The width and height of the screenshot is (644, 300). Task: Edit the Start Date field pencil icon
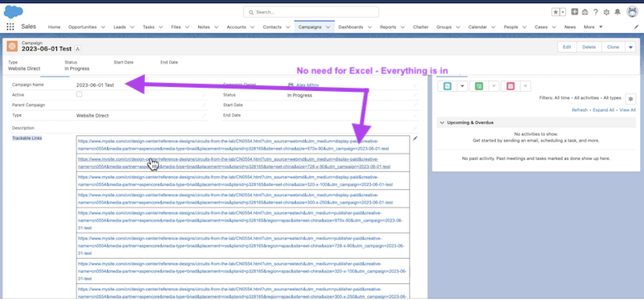[x=415, y=105]
